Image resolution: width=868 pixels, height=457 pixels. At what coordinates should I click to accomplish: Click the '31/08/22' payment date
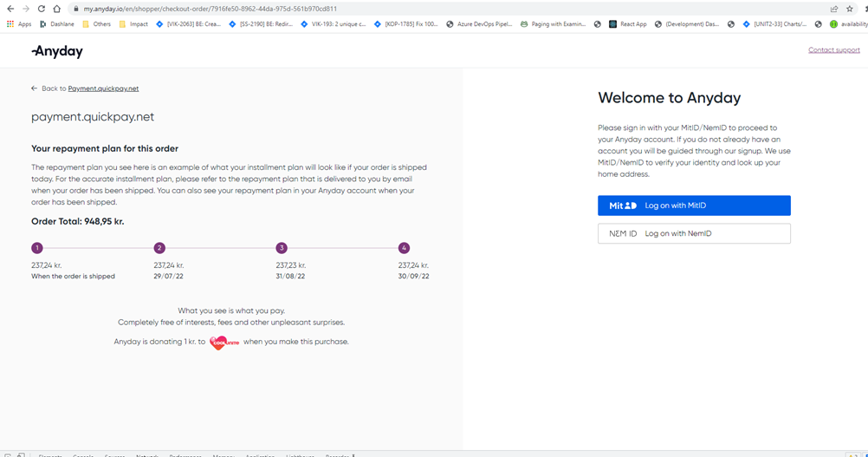point(290,276)
